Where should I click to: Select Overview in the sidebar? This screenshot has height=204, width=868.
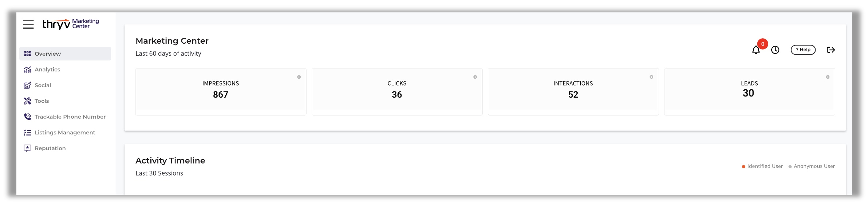(48, 54)
